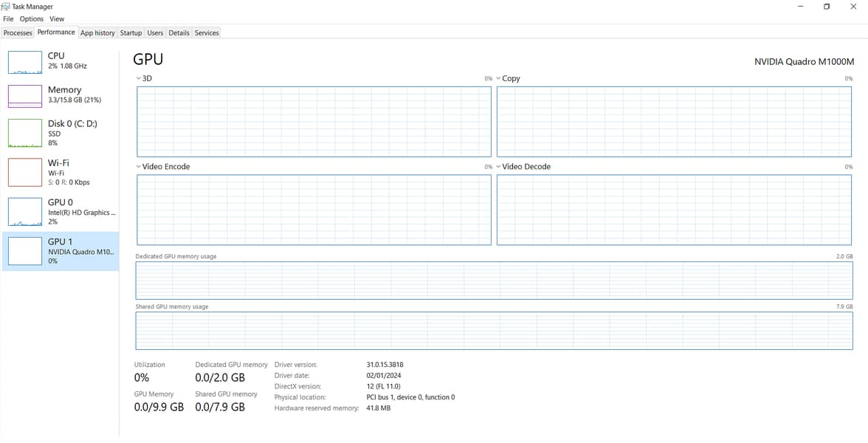
Task: Open the File menu
Action: coord(9,19)
